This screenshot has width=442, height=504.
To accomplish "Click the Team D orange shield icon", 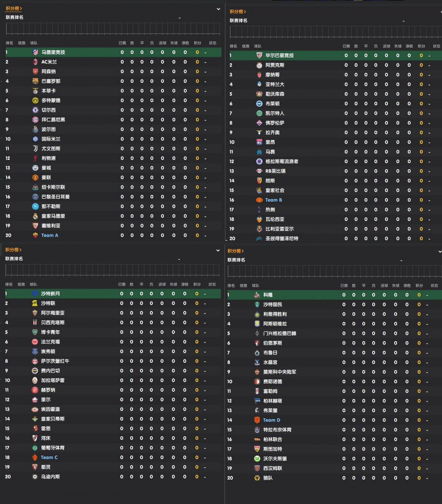I will click(x=257, y=420).
